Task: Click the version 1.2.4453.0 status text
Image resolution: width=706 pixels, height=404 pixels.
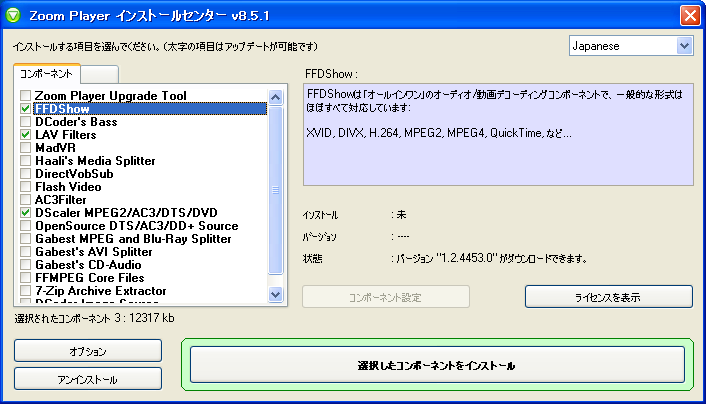Action: (x=491, y=259)
